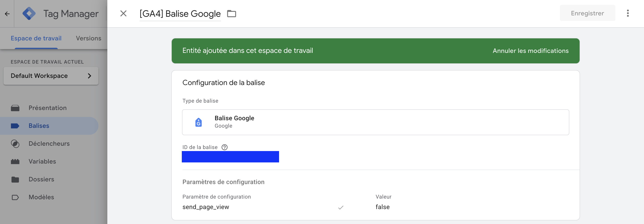This screenshot has width=644, height=224.
Task: Open Modèles in the sidebar
Action: [x=41, y=197]
